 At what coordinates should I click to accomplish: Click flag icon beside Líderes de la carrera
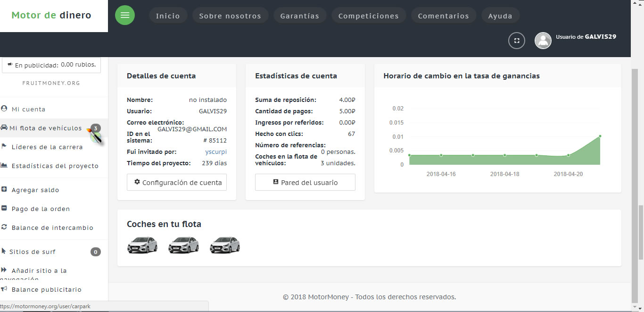tap(4, 146)
